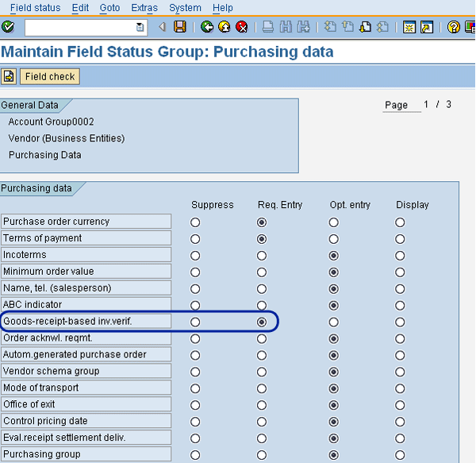Open the Field status menu

coord(35,7)
